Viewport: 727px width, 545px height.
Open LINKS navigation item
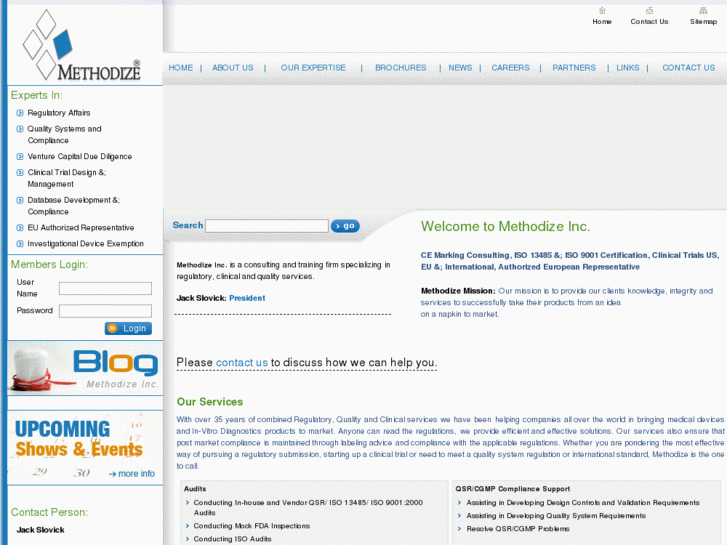coord(628,68)
